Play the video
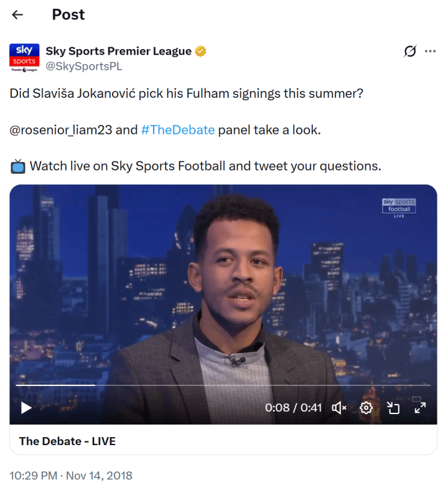The width and height of the screenshot is (448, 490). click(x=26, y=408)
